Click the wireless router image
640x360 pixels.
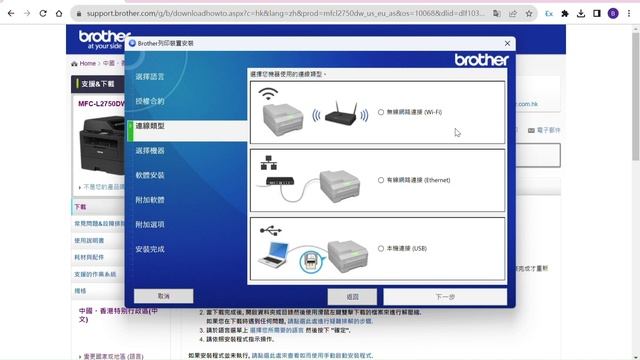(340, 113)
